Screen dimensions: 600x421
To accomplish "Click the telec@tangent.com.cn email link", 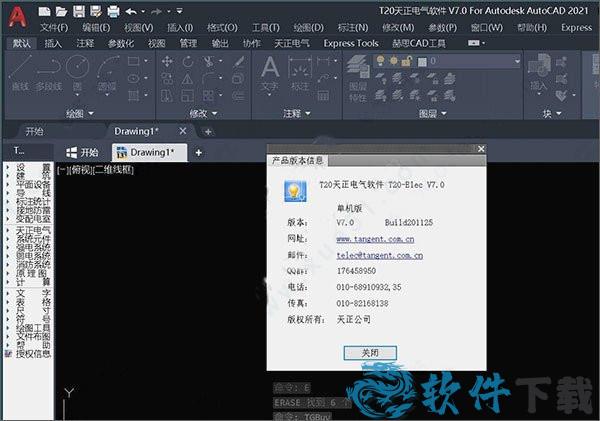I will [380, 255].
